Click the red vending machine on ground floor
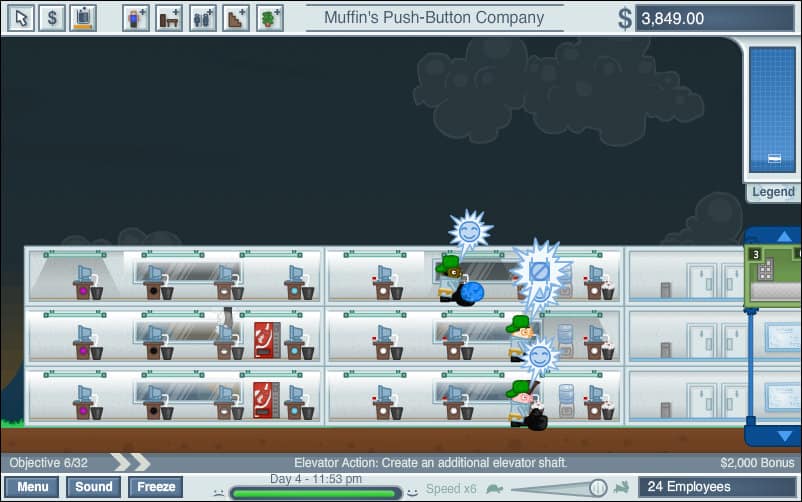802x502 pixels. pyautogui.click(x=266, y=400)
